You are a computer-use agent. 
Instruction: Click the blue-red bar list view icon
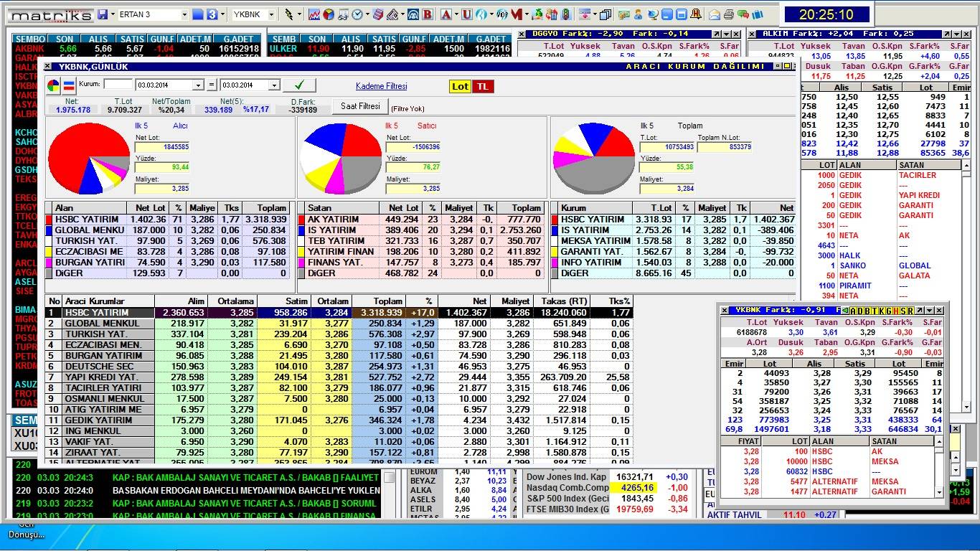click(69, 86)
